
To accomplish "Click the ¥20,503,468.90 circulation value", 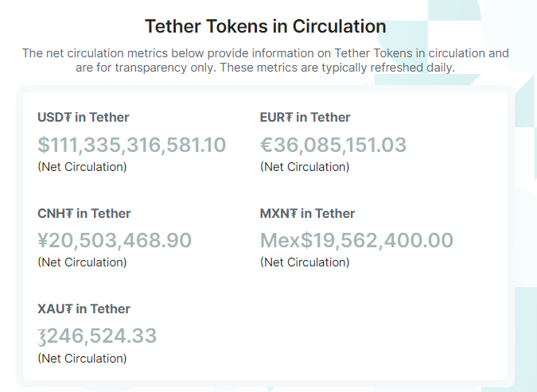I will click(115, 240).
